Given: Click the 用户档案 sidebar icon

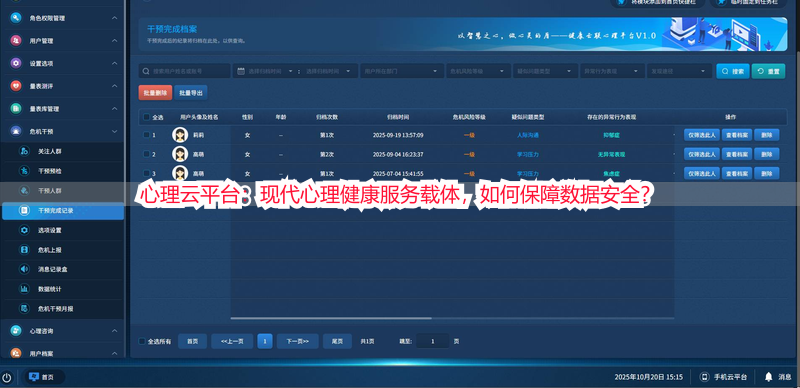Looking at the screenshot, I should [16, 353].
